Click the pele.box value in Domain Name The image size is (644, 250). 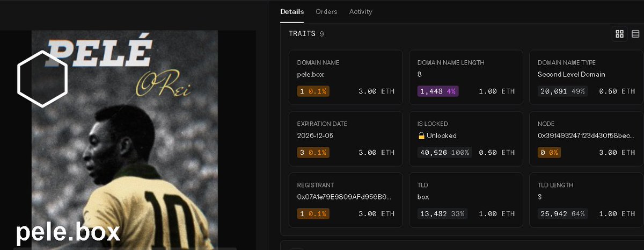coord(310,75)
